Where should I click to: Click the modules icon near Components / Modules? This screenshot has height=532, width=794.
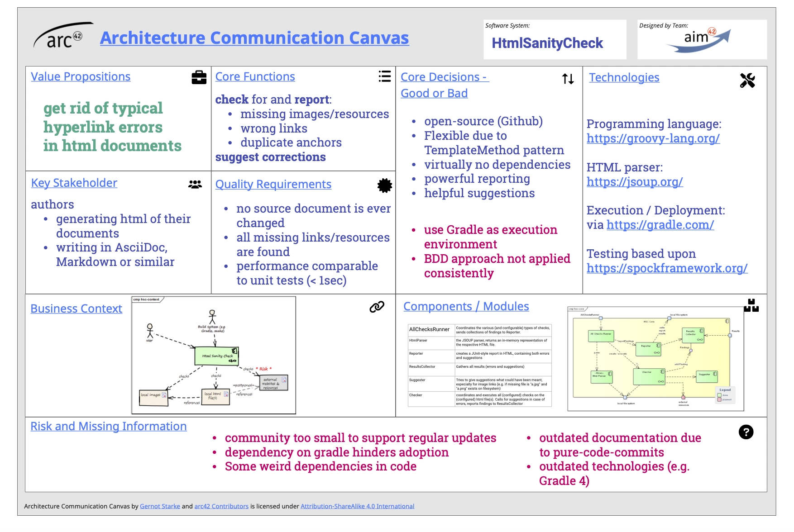[751, 305]
